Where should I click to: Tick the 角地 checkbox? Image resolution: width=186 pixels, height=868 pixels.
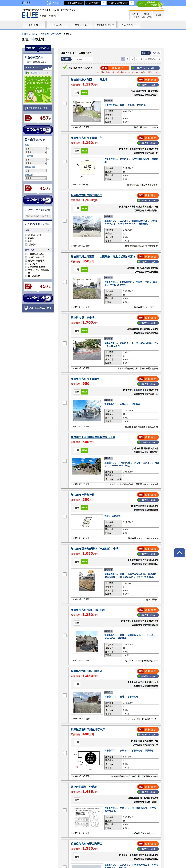(x=26, y=241)
